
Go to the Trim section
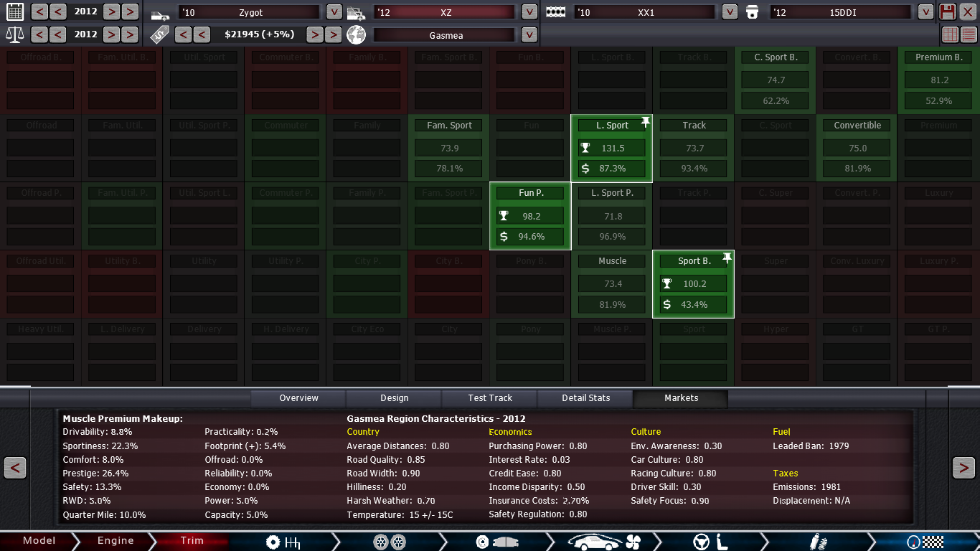(192, 541)
